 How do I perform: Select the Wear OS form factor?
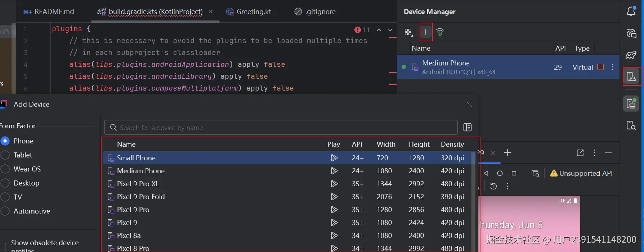click(5, 169)
